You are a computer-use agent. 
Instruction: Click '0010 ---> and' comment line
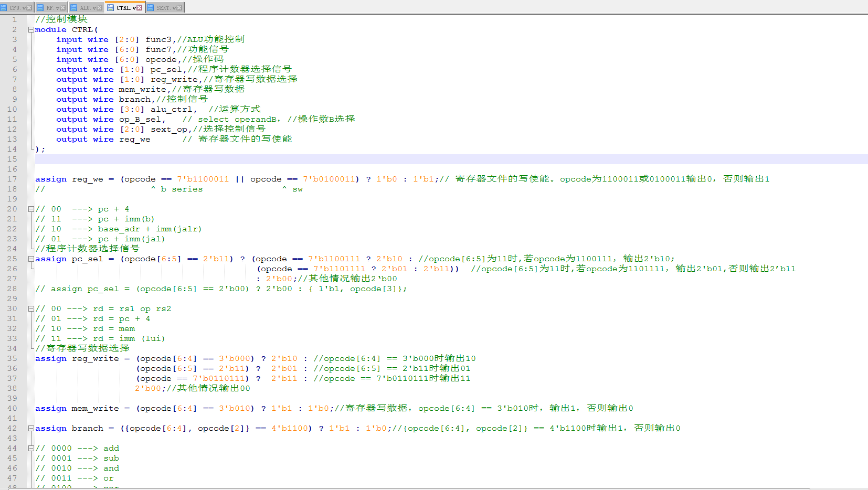[77, 468]
